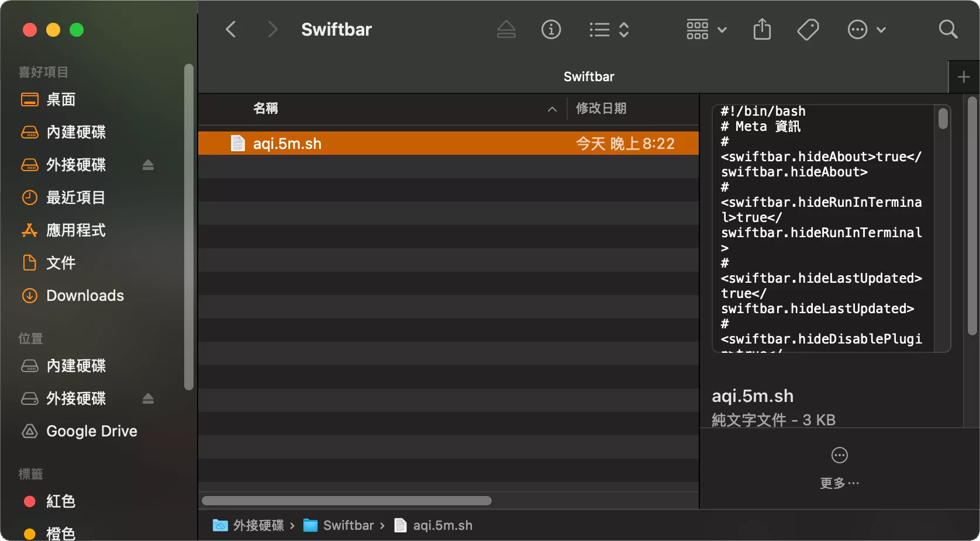Viewport: 980px width, 541px height.
Task: Eject 外接硬碟 in 位置 section
Action: pos(148,398)
